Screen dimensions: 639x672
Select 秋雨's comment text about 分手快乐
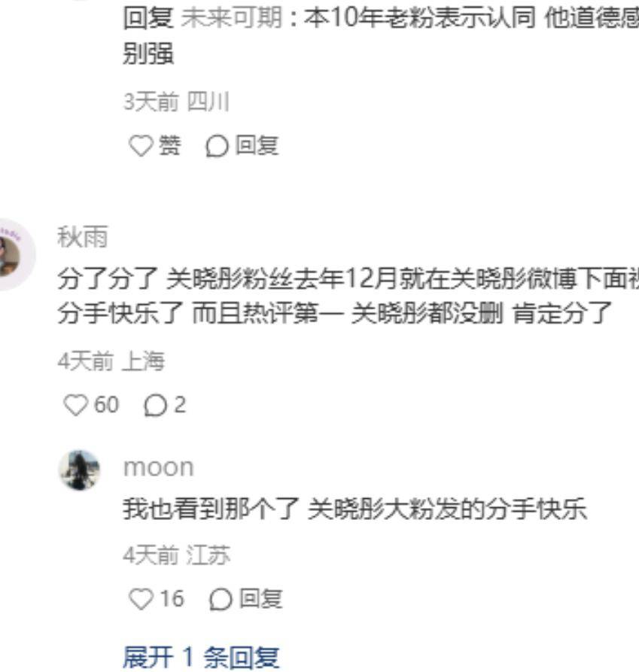(348, 296)
